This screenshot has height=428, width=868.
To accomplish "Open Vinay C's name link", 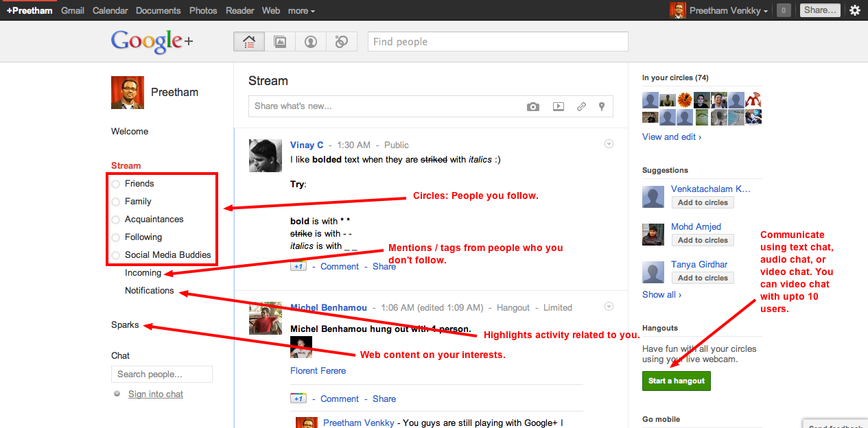I will pos(307,145).
